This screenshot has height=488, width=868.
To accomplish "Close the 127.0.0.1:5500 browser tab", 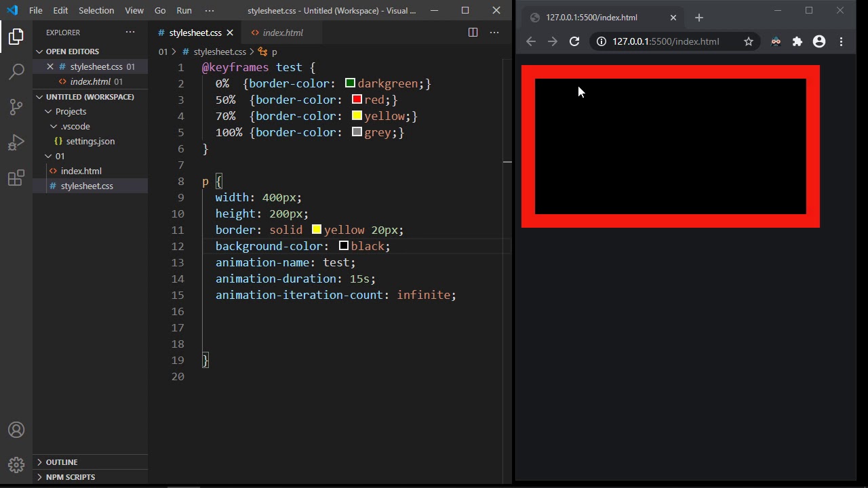I will click(673, 18).
